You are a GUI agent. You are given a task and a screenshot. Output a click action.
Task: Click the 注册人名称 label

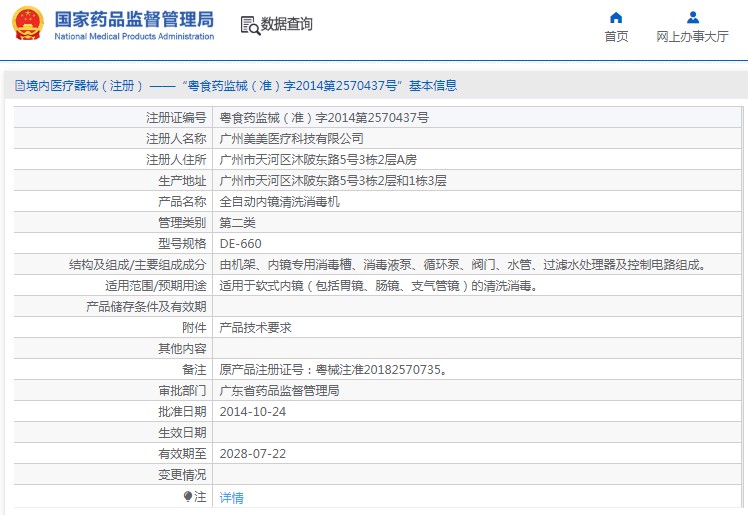tap(176, 139)
